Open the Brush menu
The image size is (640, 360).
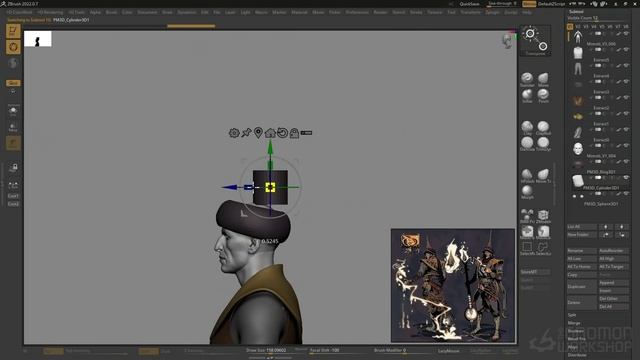[x=111, y=12]
